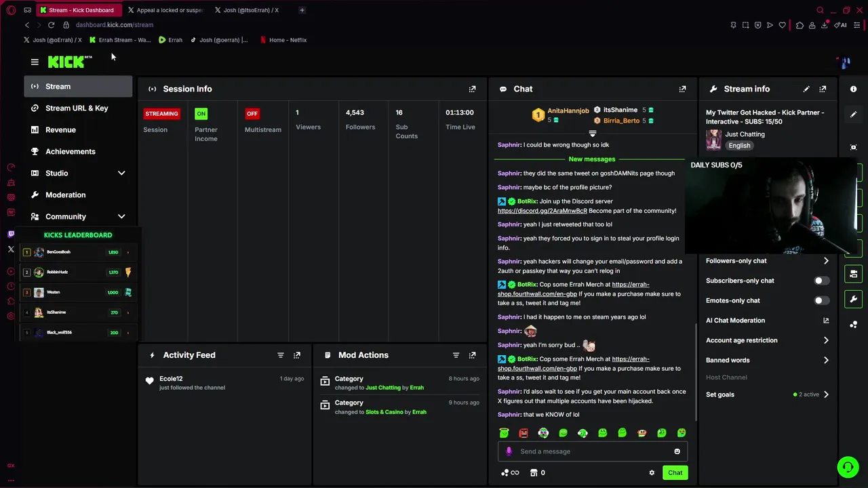Reload the page in browser
The width and height of the screenshot is (868, 488).
pos(51,25)
